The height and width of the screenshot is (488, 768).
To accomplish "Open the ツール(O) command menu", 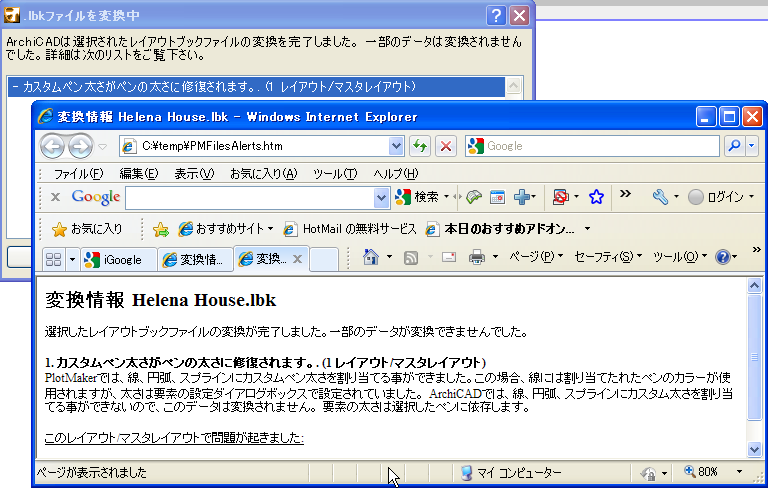I will (x=680, y=257).
